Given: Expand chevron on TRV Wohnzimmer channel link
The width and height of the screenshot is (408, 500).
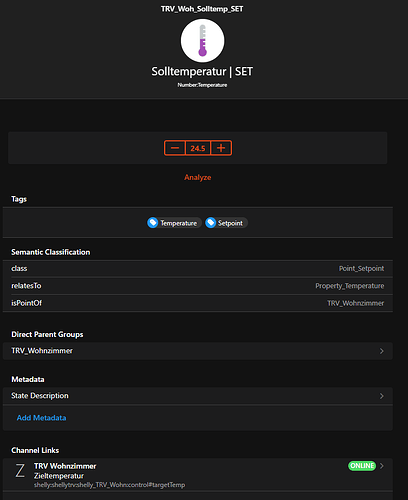Looking at the screenshot, I should 382,466.
